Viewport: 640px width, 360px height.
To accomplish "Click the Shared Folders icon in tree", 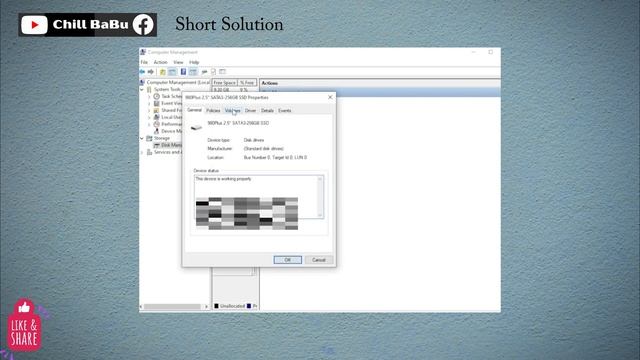I will (156, 110).
